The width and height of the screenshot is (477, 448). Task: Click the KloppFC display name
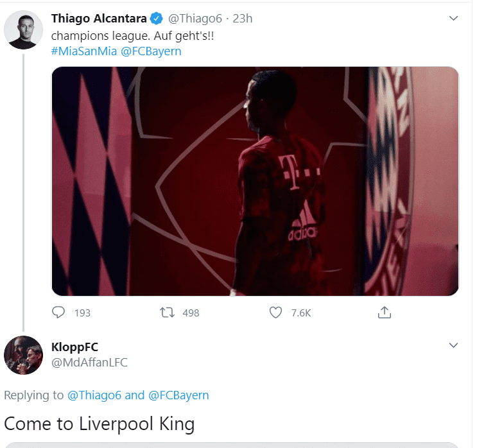click(74, 347)
